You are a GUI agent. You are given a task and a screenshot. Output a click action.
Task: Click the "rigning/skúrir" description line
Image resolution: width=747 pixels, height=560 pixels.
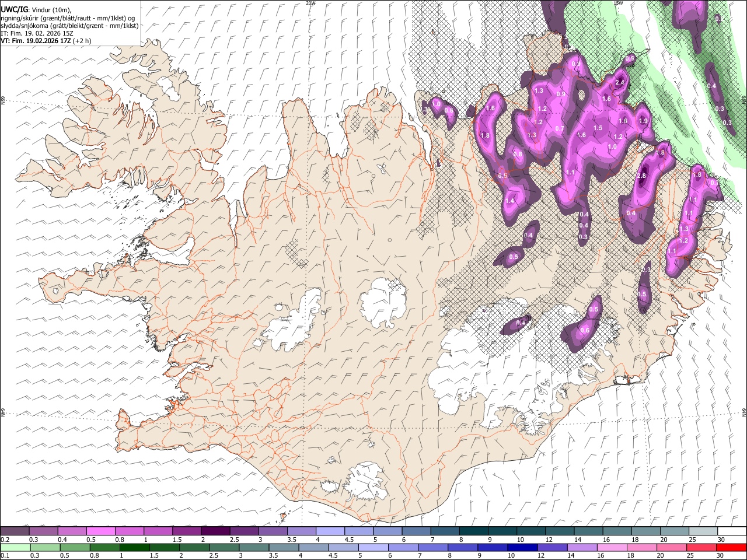68,18
